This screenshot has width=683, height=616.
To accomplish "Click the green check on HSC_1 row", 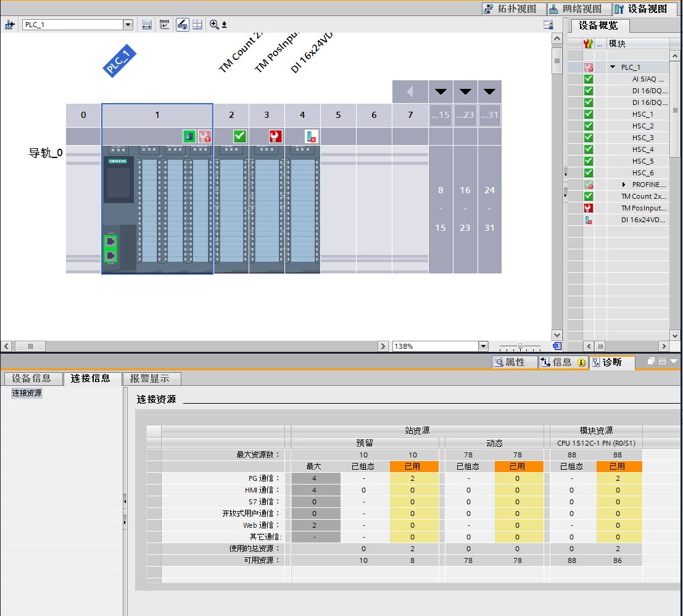I will point(589,114).
